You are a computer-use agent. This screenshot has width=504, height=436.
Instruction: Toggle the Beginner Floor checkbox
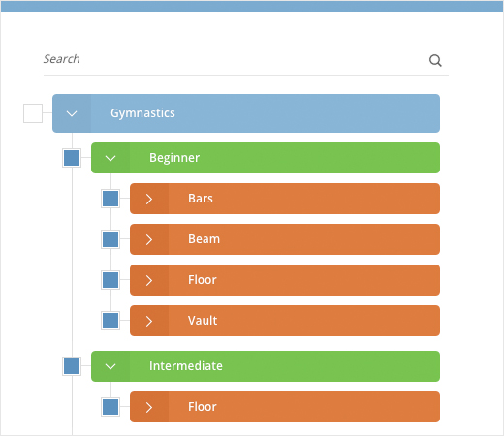(x=110, y=280)
